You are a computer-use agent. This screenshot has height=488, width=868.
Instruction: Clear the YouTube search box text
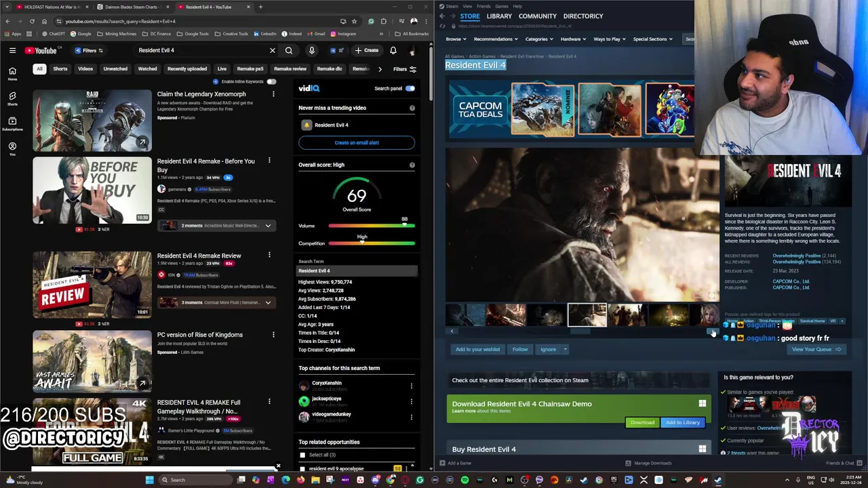click(x=273, y=50)
